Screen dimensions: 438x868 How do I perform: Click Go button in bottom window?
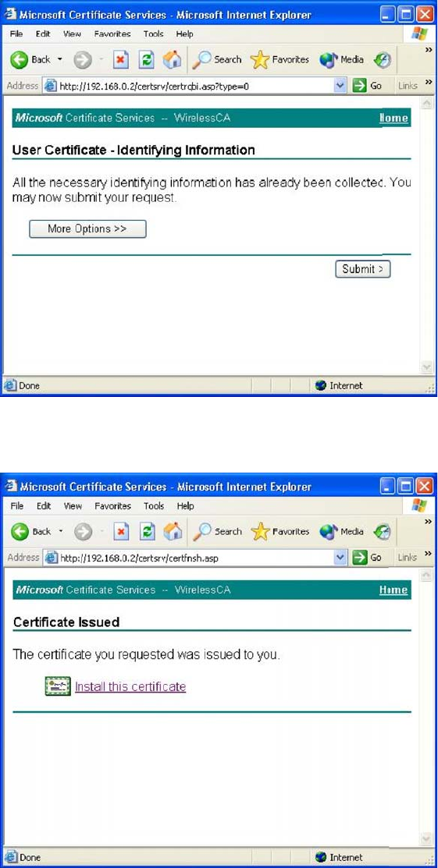pos(368,558)
